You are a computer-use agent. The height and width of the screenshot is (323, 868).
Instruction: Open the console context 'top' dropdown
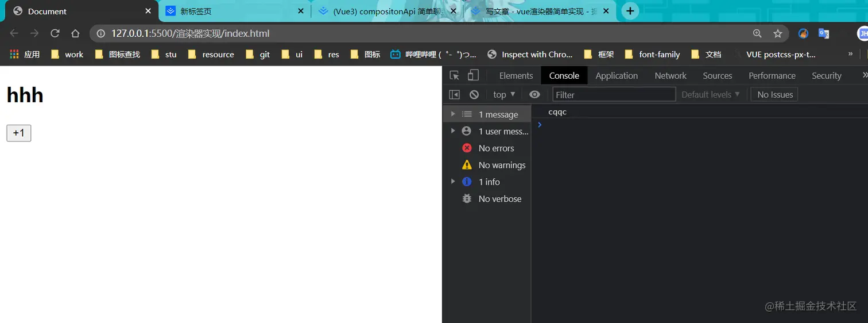504,94
